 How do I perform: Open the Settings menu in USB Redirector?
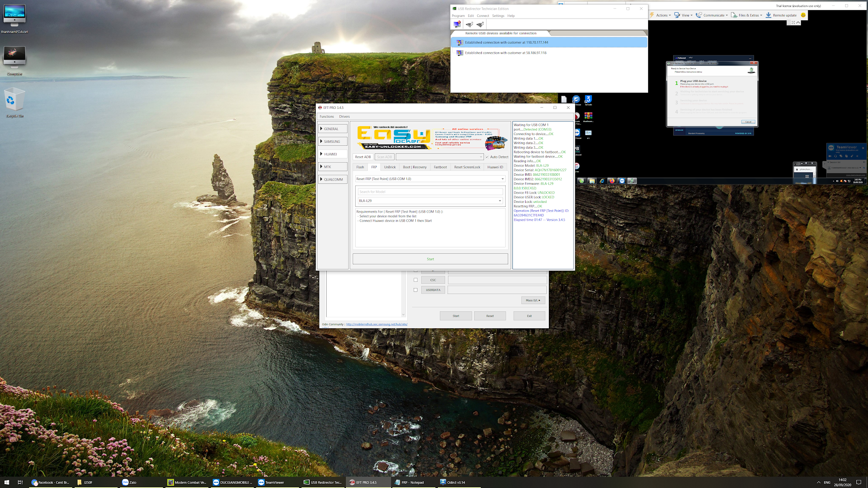point(498,16)
